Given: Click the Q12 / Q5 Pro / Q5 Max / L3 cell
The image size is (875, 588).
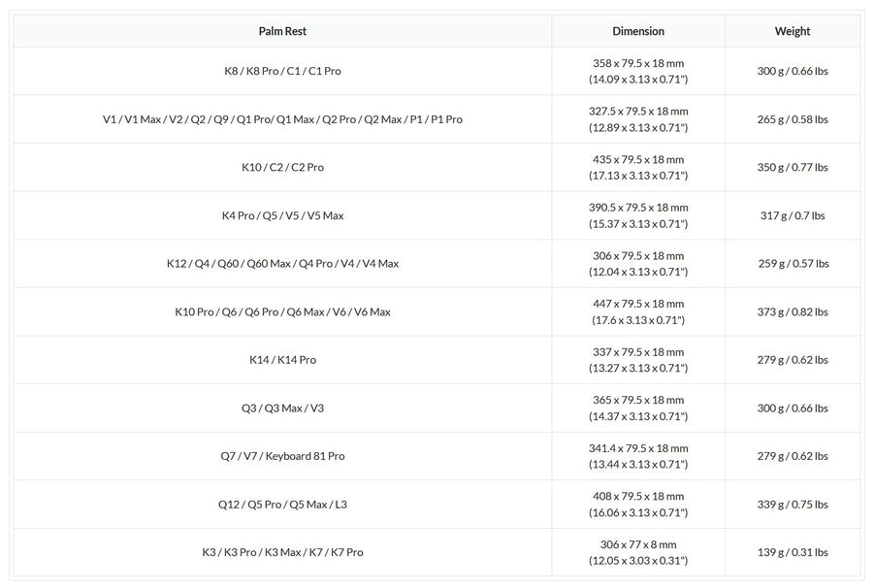Looking at the screenshot, I should (282, 504).
